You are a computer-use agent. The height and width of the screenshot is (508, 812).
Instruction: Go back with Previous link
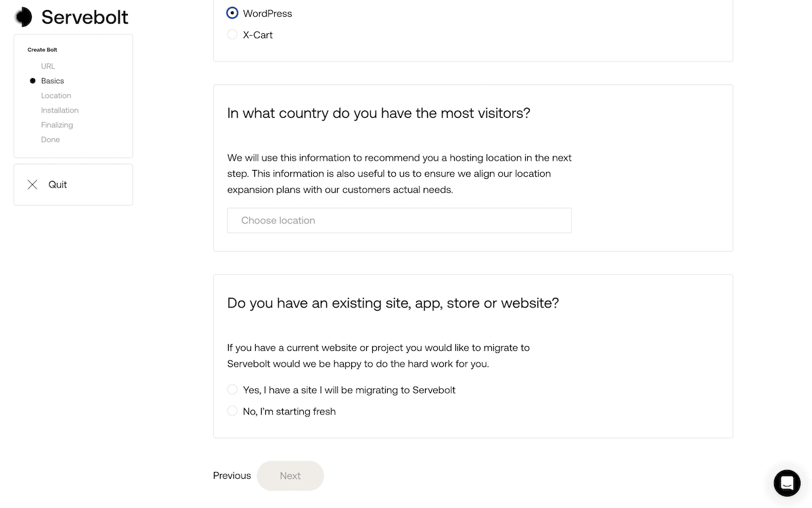pos(232,475)
